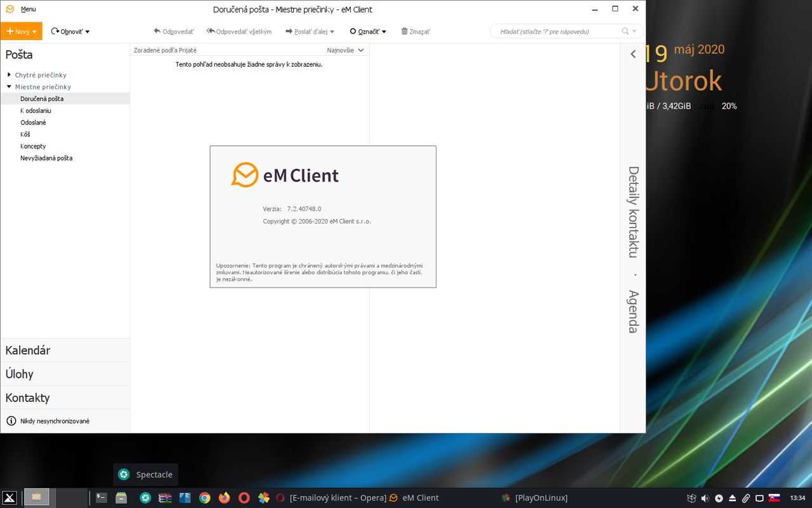Open the colorful clover taskbar launcher
Screen dimensions: 812x508
pyautogui.click(x=264, y=498)
